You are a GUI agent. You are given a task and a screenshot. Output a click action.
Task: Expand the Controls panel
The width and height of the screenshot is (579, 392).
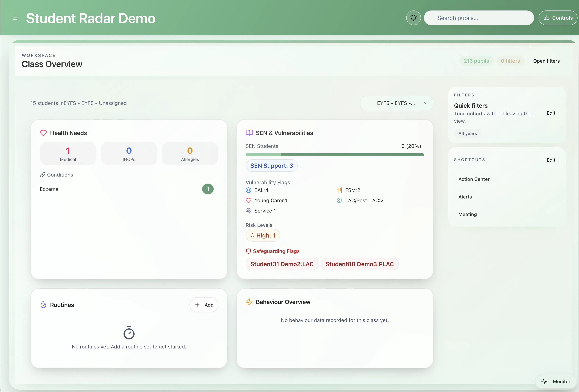click(558, 18)
